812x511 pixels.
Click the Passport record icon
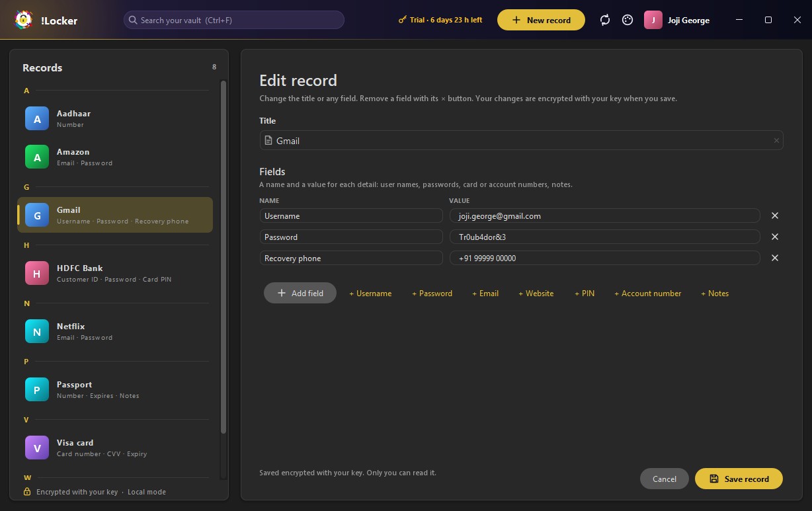37,390
